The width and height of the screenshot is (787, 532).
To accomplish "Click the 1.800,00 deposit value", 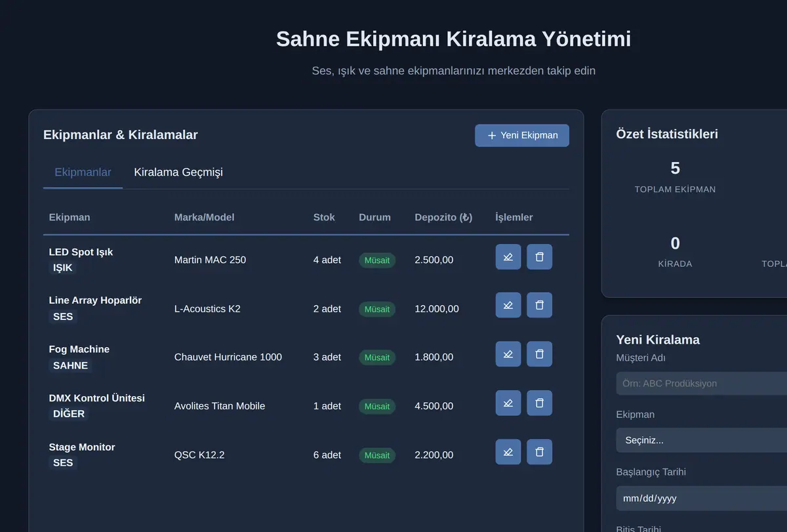I will coord(434,358).
